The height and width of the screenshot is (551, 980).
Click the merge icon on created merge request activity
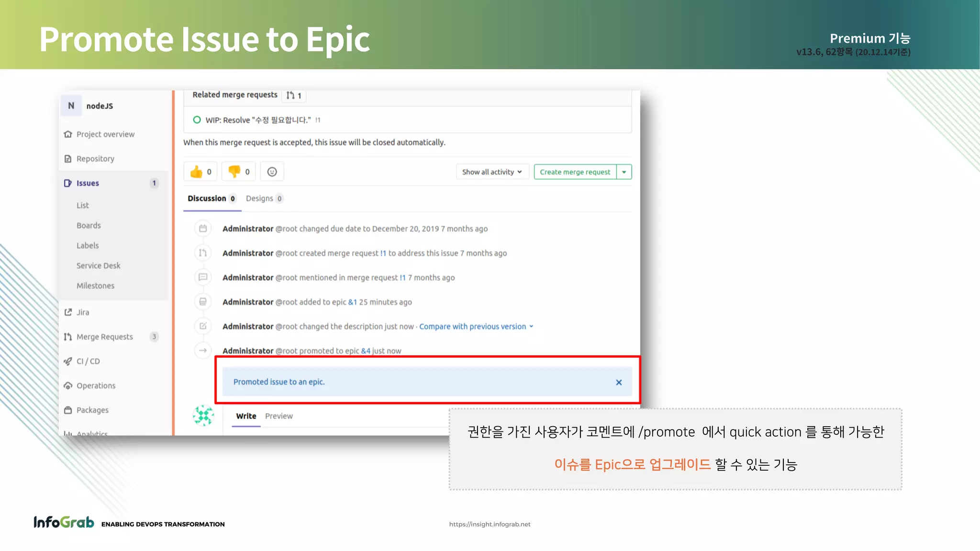[203, 253]
